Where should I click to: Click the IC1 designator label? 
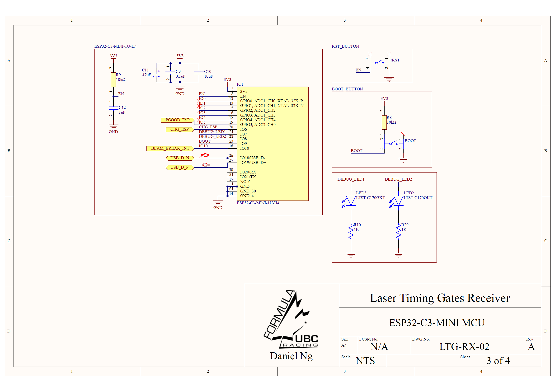[x=240, y=84]
